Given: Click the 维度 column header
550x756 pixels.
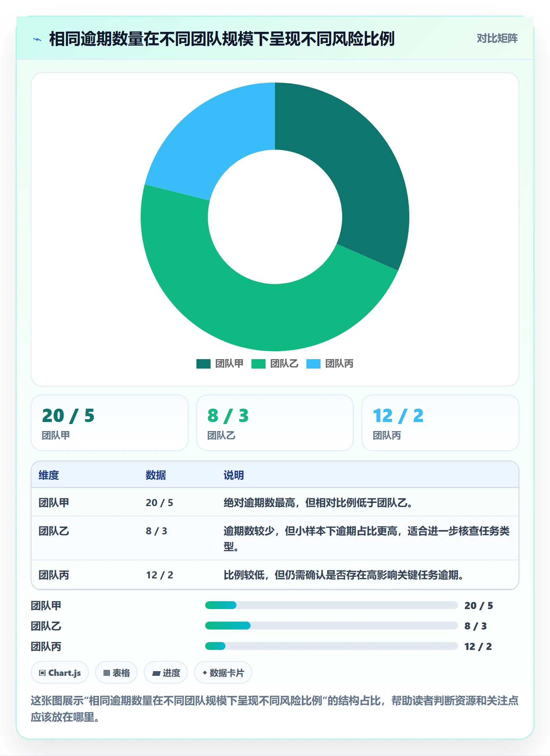Looking at the screenshot, I should pyautogui.click(x=49, y=475).
